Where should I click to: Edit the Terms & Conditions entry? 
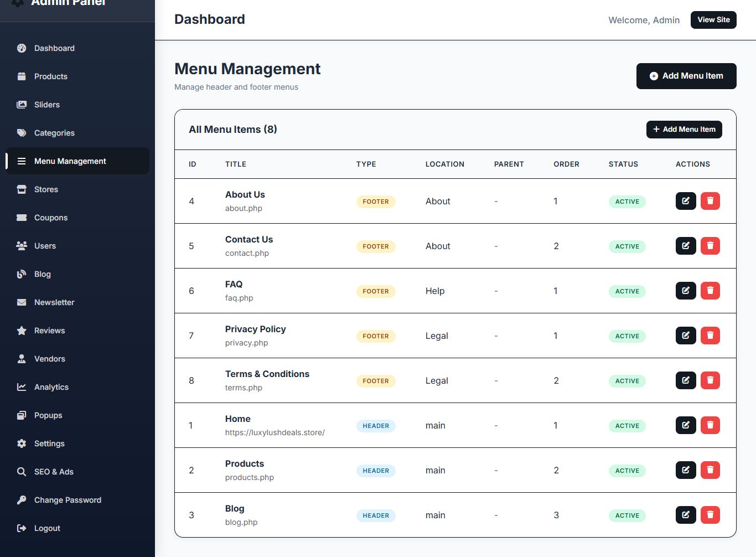coord(686,380)
